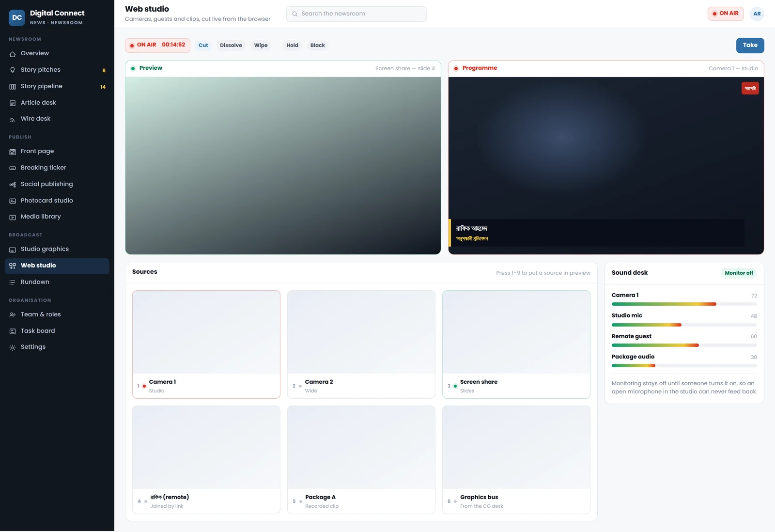Click the Task board checklist icon
This screenshot has height=532, width=775.
tap(13, 331)
